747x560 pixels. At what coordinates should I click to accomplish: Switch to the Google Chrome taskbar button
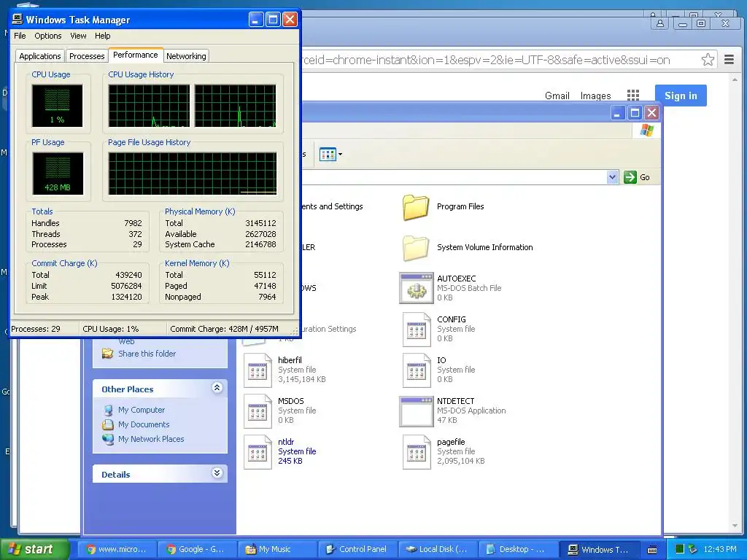coord(196,549)
